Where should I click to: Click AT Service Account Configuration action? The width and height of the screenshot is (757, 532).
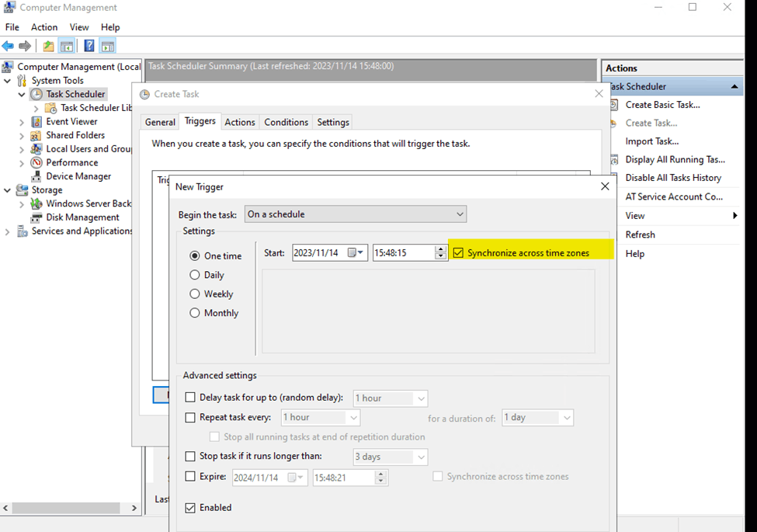pos(675,196)
